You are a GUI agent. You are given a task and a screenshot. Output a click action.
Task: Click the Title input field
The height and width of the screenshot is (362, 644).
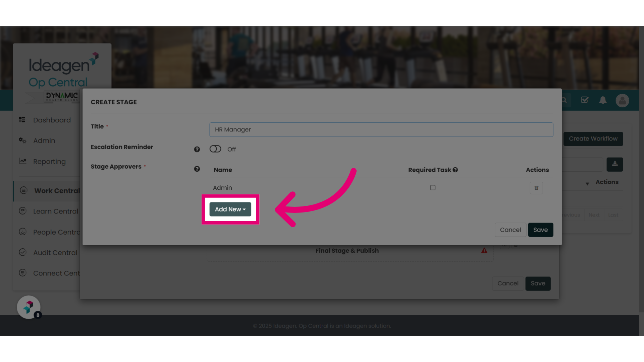381,130
